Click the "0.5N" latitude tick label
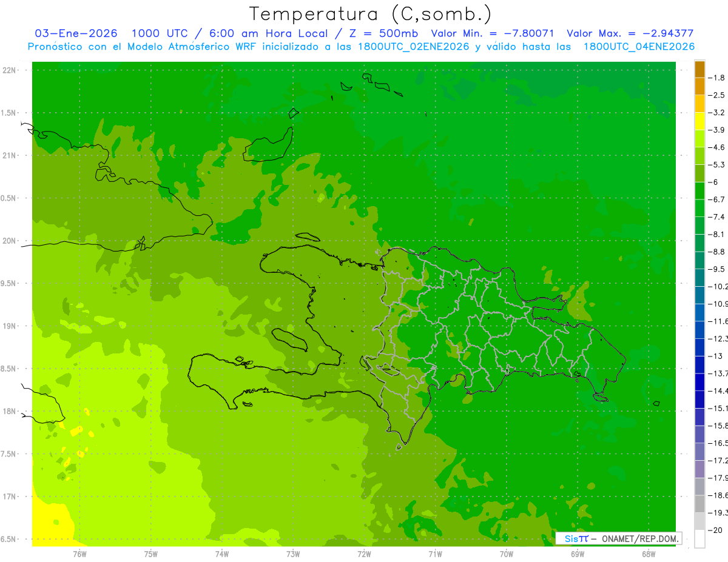728x562 pixels. click(x=9, y=198)
